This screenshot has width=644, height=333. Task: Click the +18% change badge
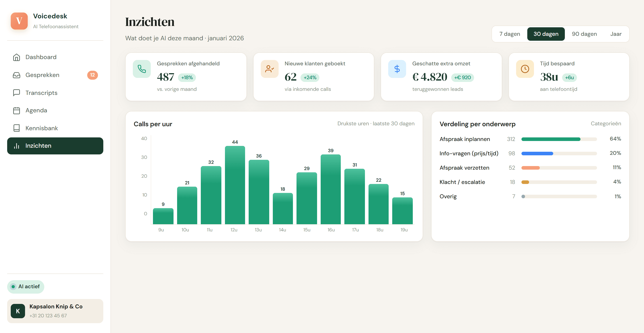(187, 78)
